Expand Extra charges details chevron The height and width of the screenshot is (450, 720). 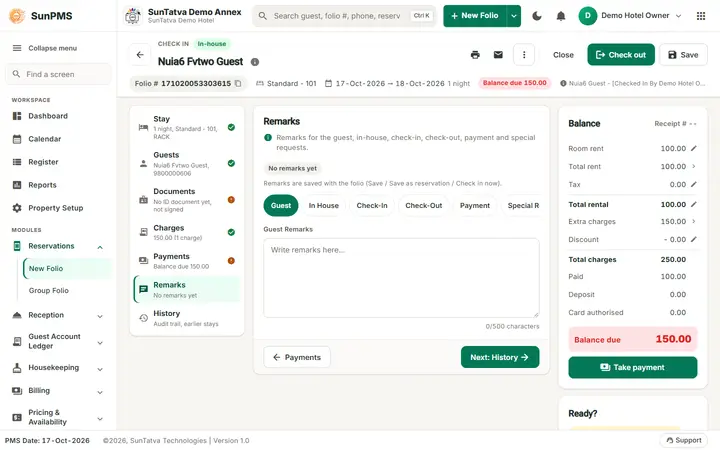(694, 221)
